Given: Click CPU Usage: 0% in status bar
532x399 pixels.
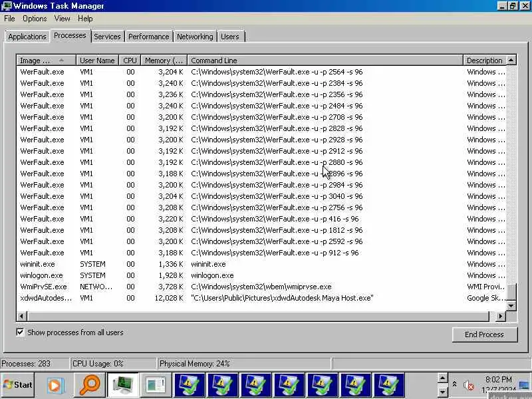Looking at the screenshot, I should coord(98,364).
